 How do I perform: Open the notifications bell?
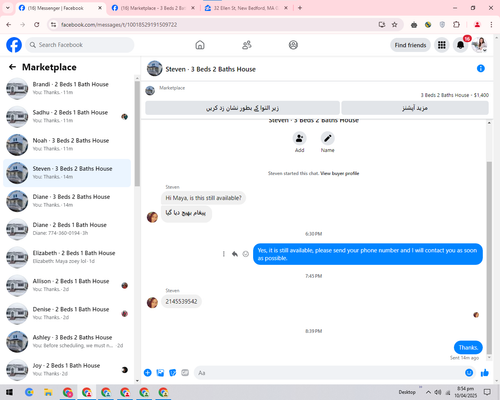click(x=460, y=45)
